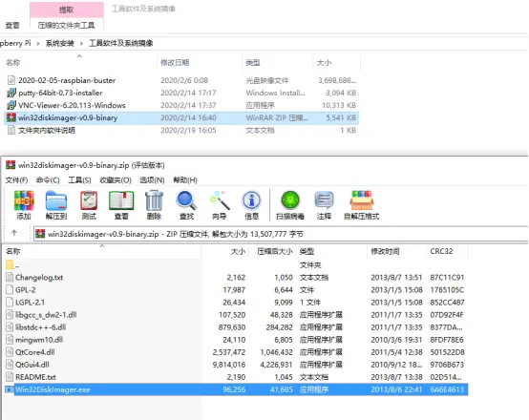Viewport: 529px width, 420px height.
Task: Click the VNC-Viewer-6.20.113-Windows file icon
Action: coord(11,105)
